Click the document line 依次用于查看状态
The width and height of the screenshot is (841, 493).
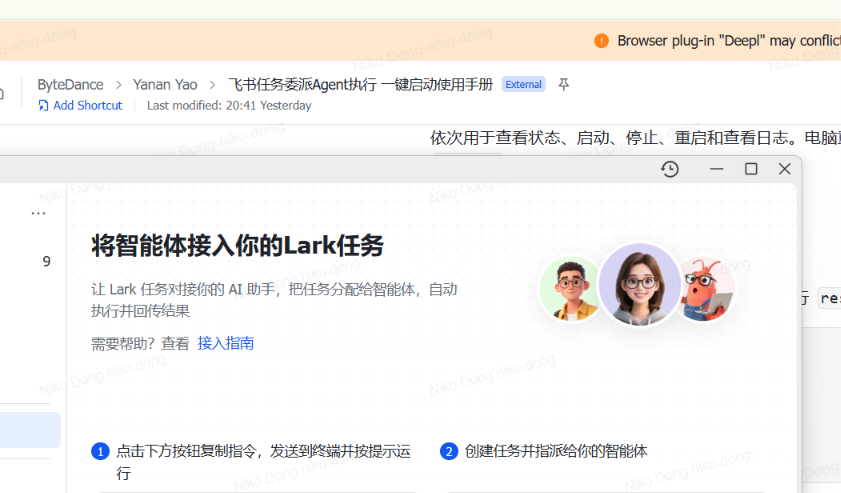tap(635, 138)
